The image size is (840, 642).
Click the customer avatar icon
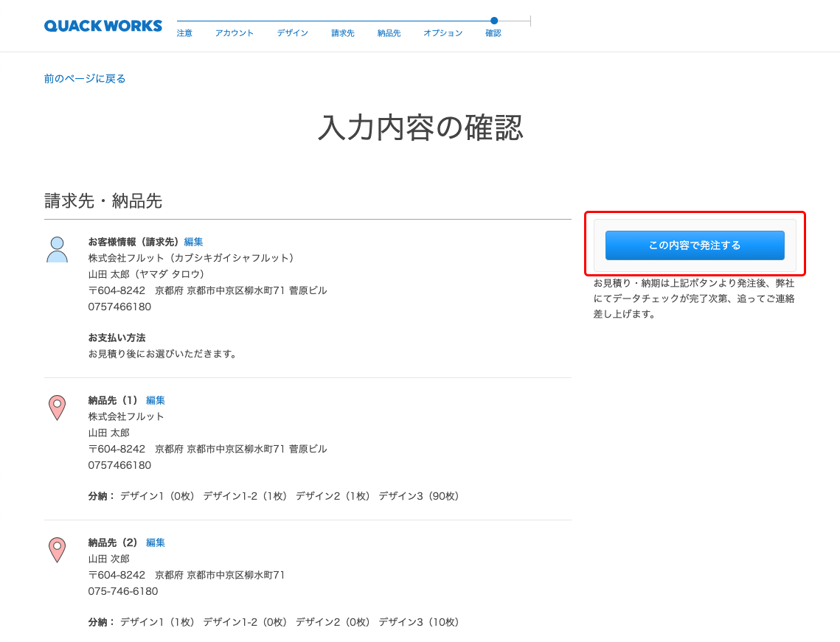57,248
